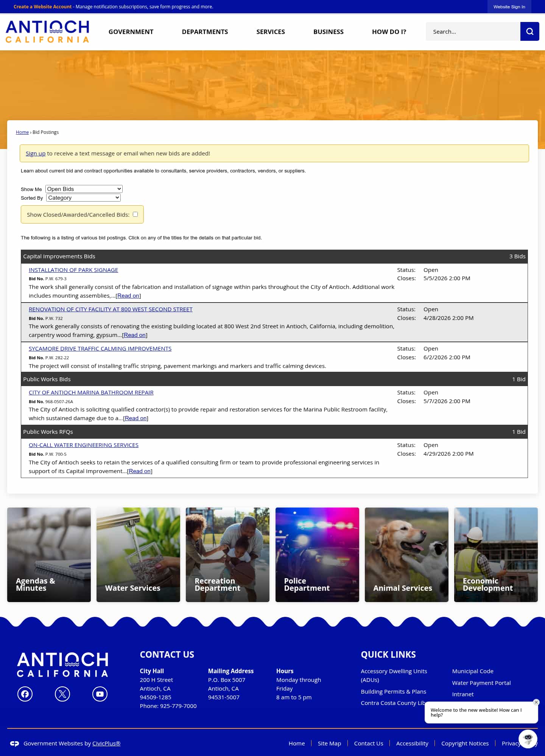Open the Departments menu
The width and height of the screenshot is (545, 756).
(x=205, y=32)
